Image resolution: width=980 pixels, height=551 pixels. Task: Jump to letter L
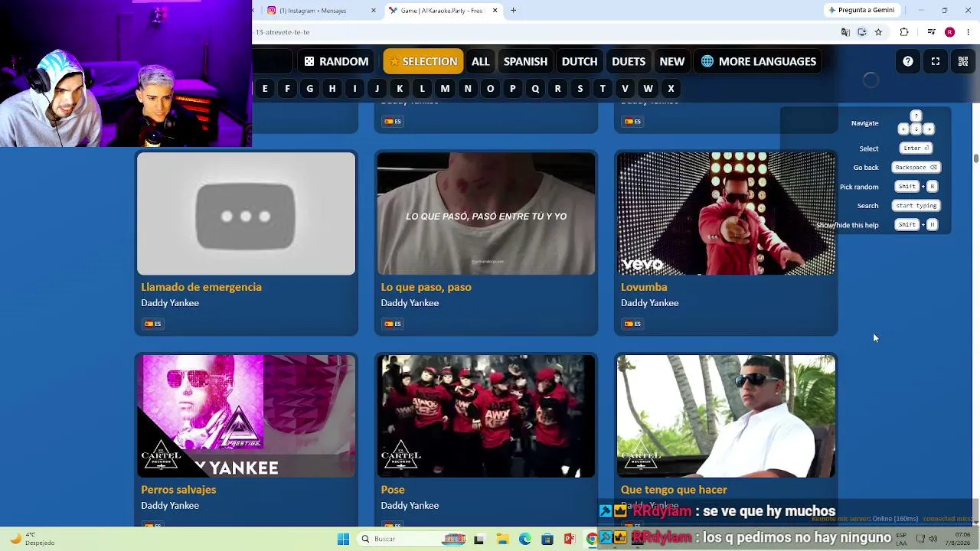(422, 89)
